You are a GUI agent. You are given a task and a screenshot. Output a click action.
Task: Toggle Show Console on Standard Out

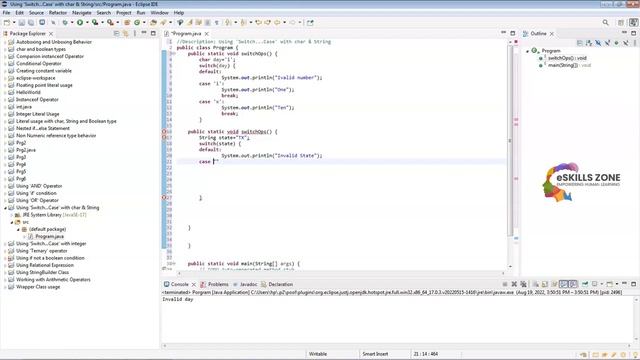(x=564, y=284)
